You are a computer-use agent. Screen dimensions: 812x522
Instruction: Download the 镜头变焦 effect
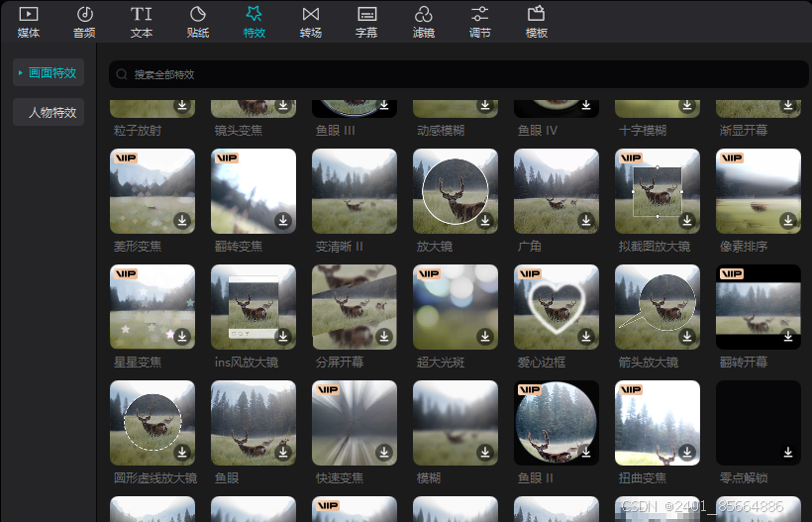tap(283, 105)
